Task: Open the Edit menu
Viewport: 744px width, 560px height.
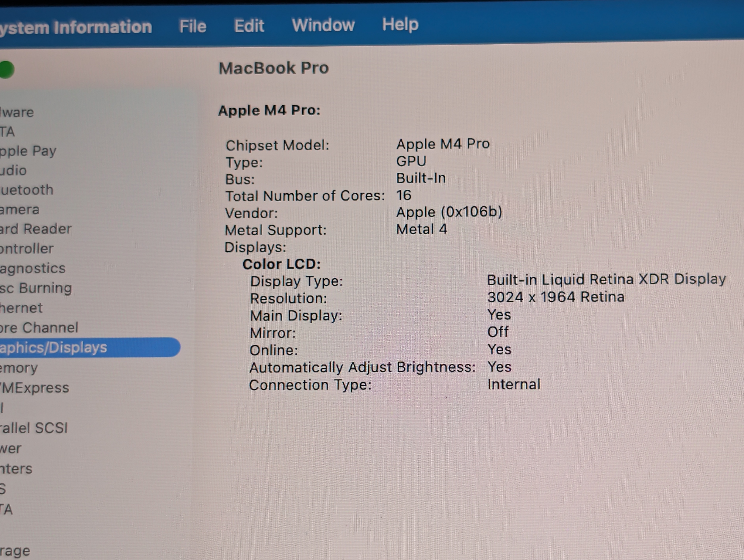Action: pyautogui.click(x=249, y=26)
